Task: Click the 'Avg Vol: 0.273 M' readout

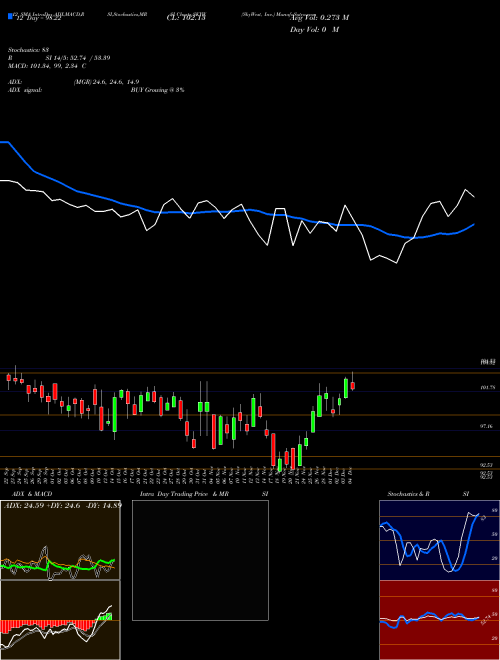Action: point(319,18)
